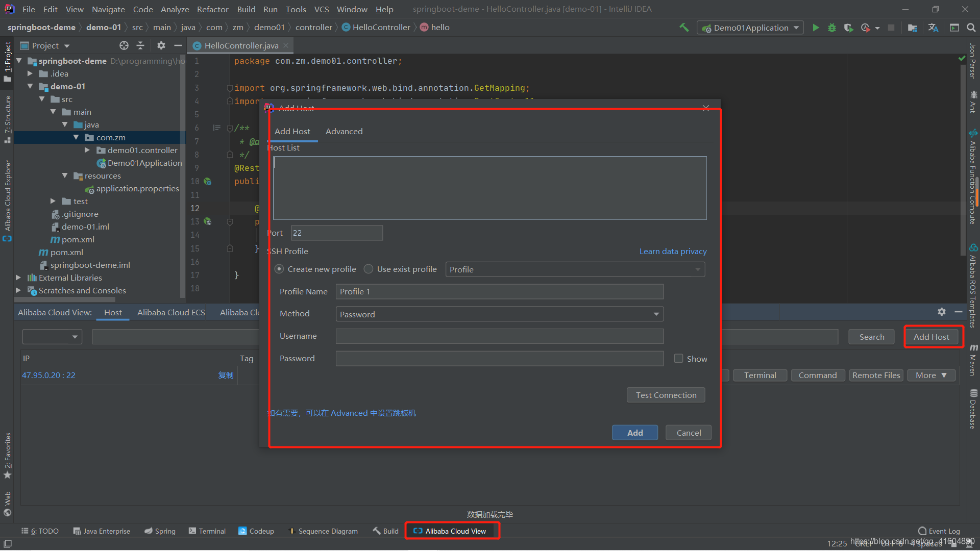Image resolution: width=980 pixels, height=551 pixels.
Task: Open Remote Files for host 47.95.0.20
Action: tap(876, 375)
